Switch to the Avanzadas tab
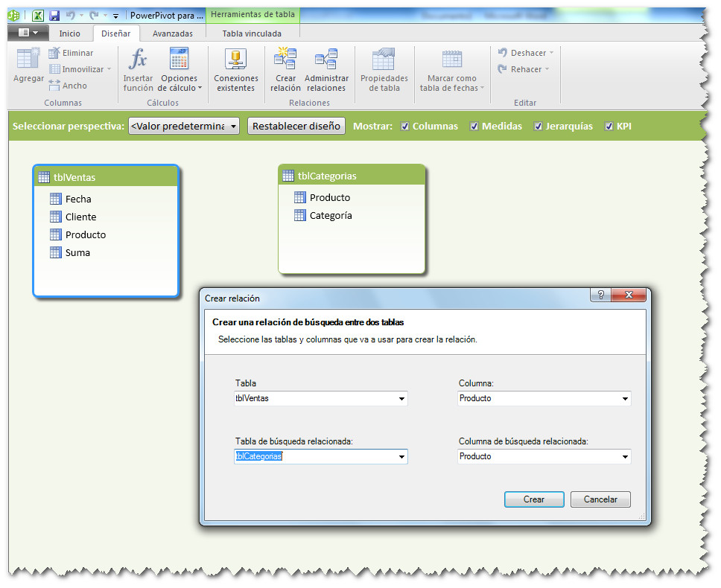 point(173,33)
